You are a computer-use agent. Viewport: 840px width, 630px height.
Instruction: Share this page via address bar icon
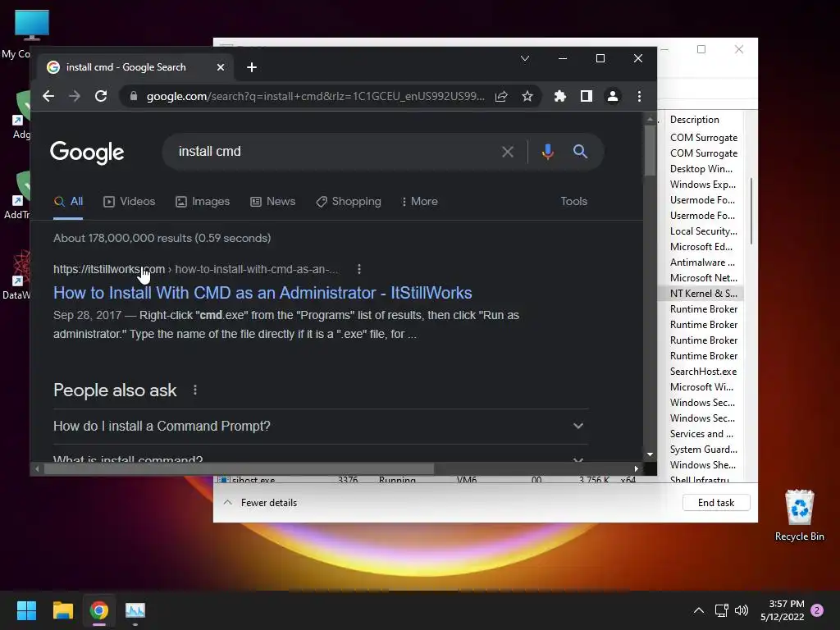click(x=501, y=97)
